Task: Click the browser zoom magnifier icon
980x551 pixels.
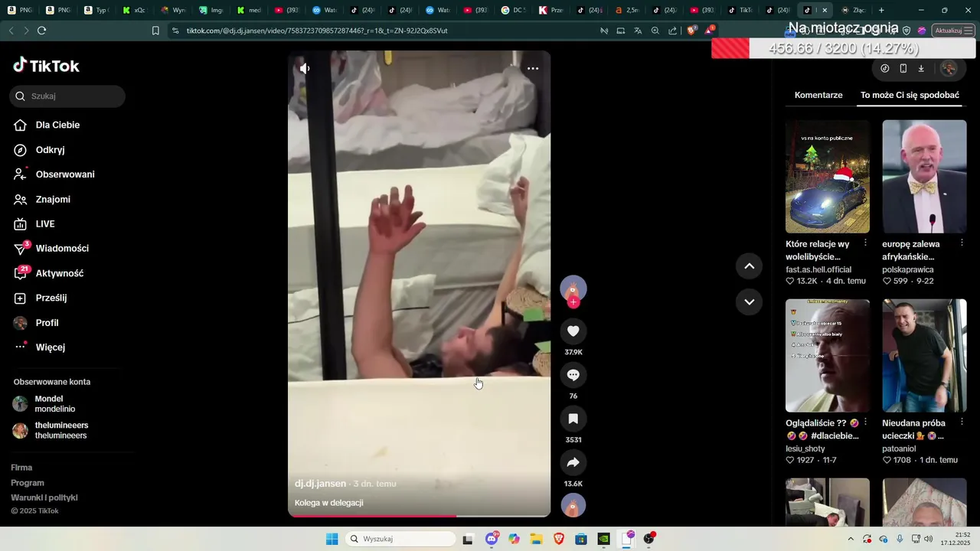Action: (655, 31)
